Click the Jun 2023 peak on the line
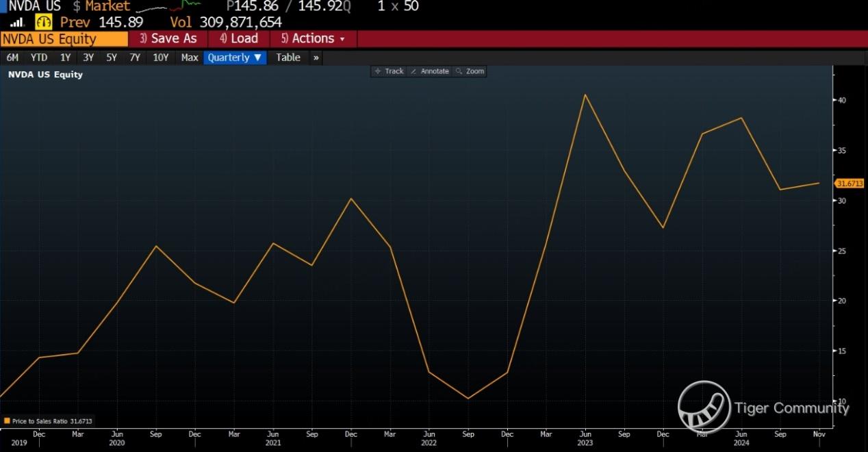This screenshot has width=868, height=452. [x=585, y=95]
